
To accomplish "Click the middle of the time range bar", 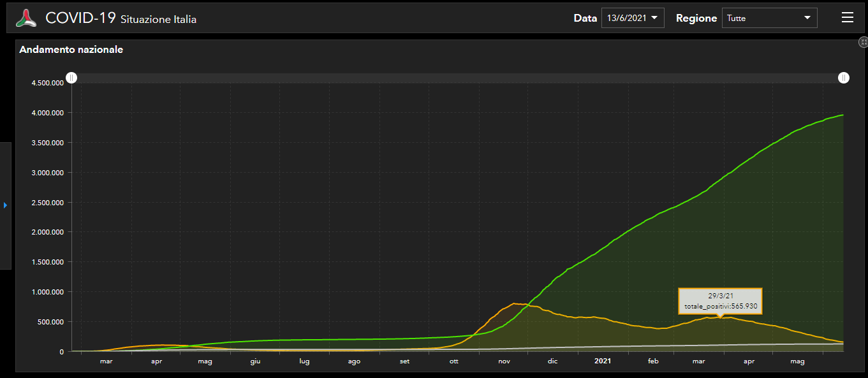I will 458,78.
